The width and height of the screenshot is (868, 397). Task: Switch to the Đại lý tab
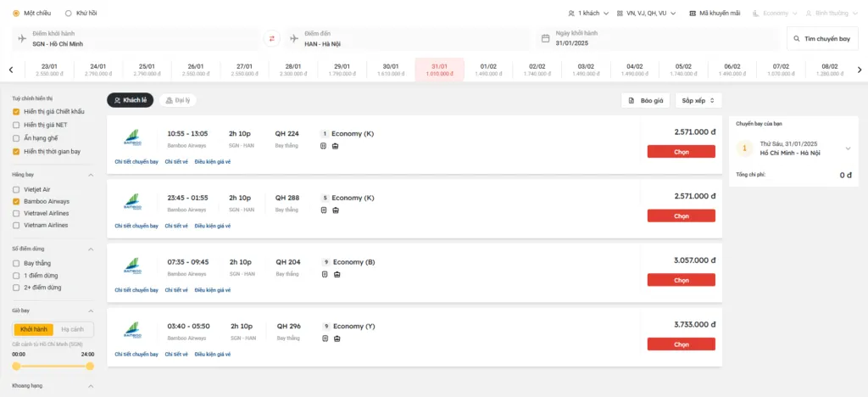pyautogui.click(x=178, y=100)
